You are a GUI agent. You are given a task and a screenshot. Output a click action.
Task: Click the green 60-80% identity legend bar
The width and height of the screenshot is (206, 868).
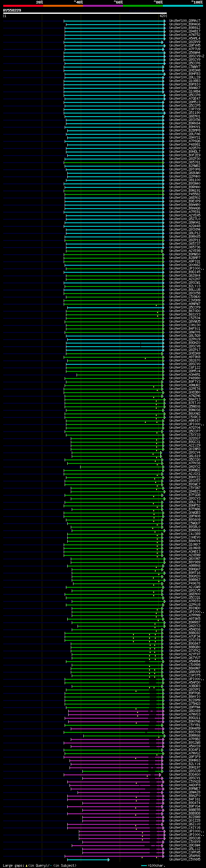(143, 6)
